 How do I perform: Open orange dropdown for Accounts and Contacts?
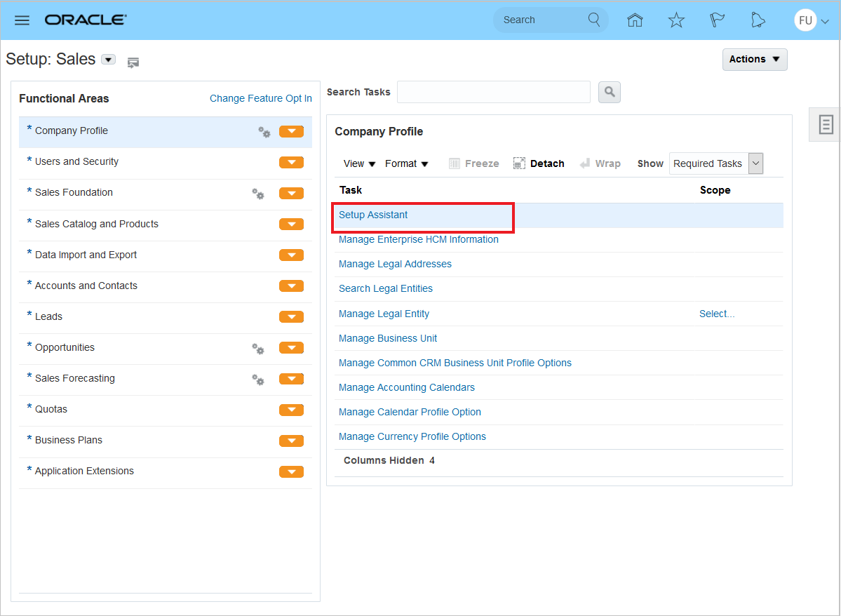291,286
